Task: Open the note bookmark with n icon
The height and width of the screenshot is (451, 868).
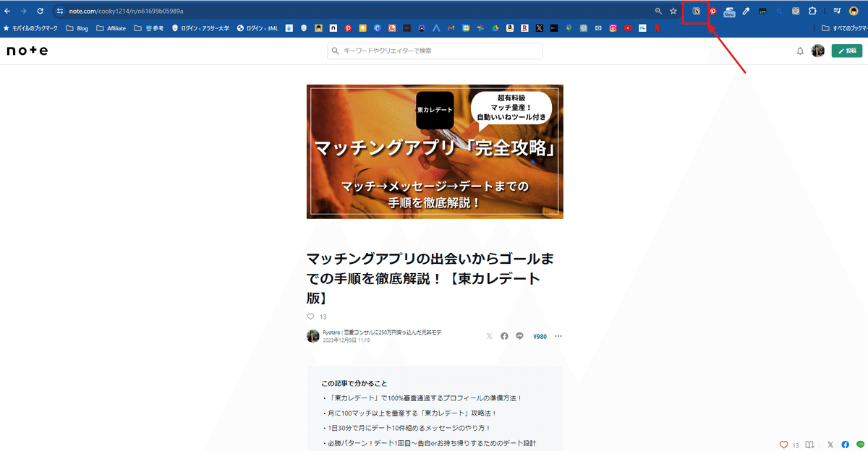Action: click(333, 29)
